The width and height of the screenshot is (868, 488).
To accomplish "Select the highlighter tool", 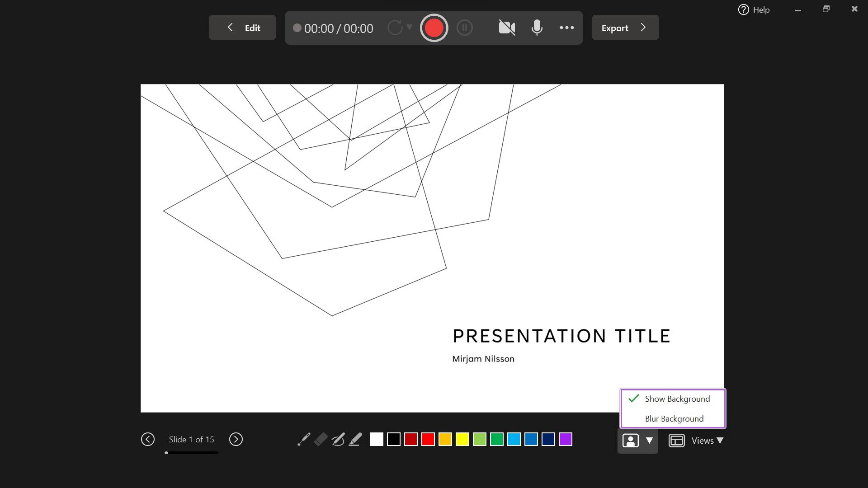I will [x=355, y=439].
